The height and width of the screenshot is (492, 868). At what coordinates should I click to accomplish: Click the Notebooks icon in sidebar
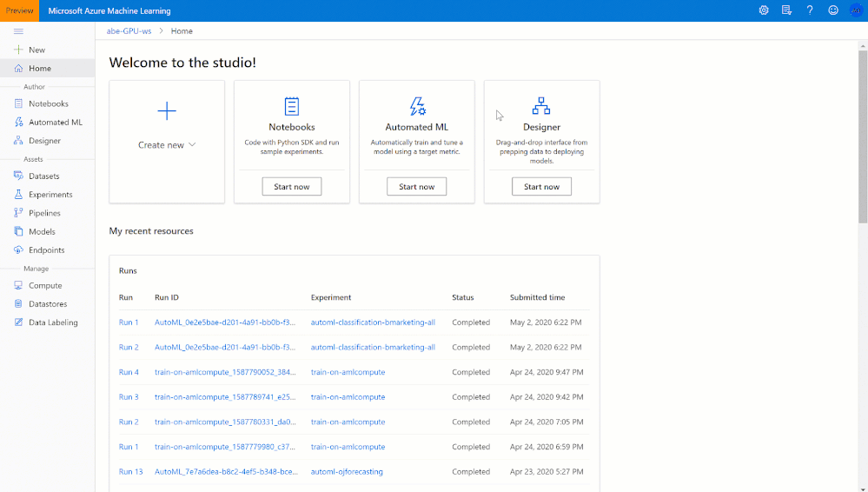[x=18, y=103]
